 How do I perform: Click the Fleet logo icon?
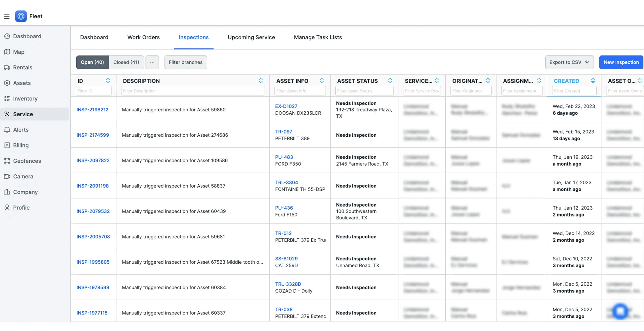tap(21, 16)
